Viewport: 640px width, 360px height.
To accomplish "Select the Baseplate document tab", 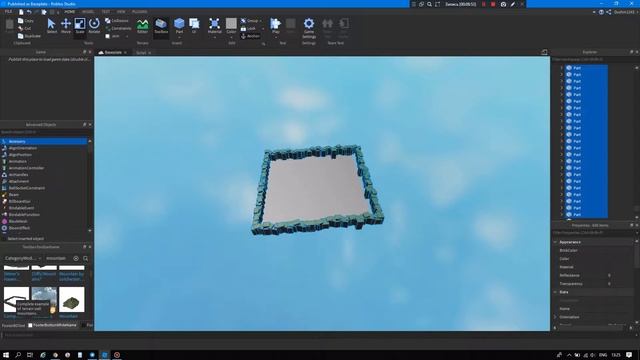I will pos(113,52).
